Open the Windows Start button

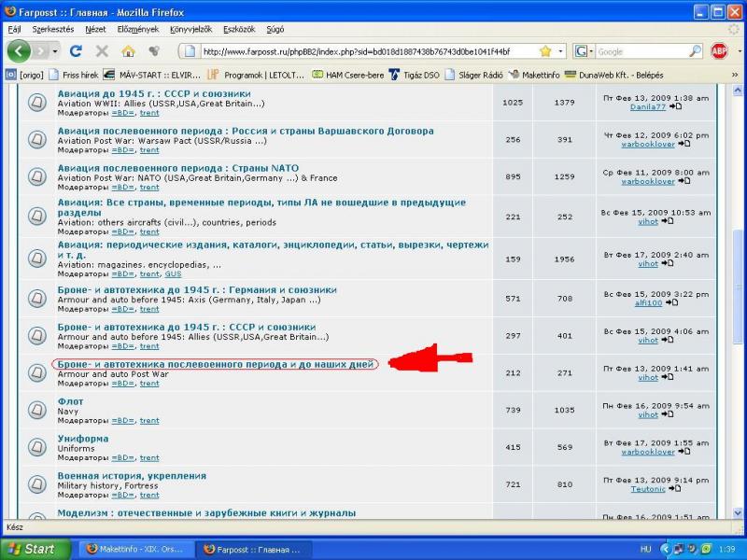click(x=35, y=549)
